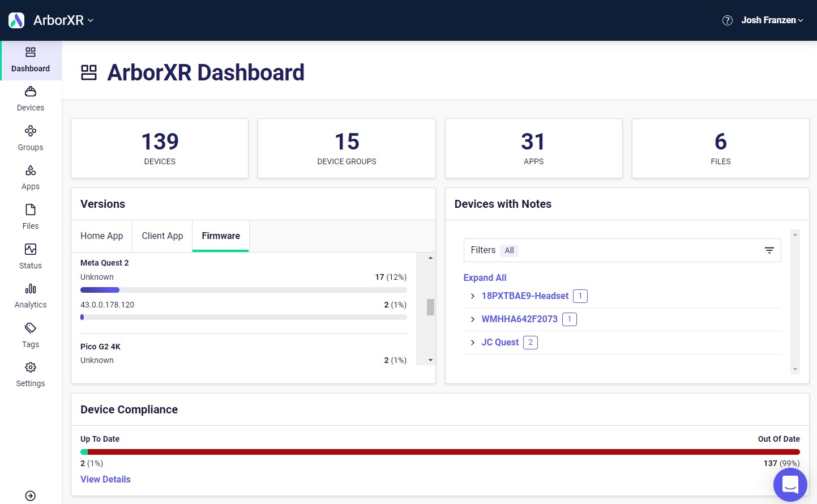The height and width of the screenshot is (504, 817).
Task: Expand the JC Quest notes chevron
Action: click(x=472, y=343)
